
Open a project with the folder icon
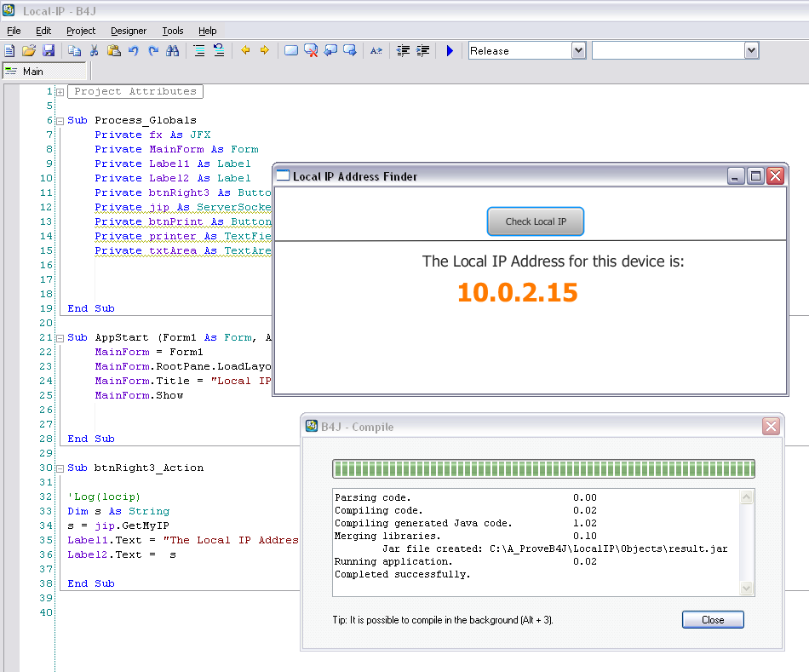click(x=28, y=51)
